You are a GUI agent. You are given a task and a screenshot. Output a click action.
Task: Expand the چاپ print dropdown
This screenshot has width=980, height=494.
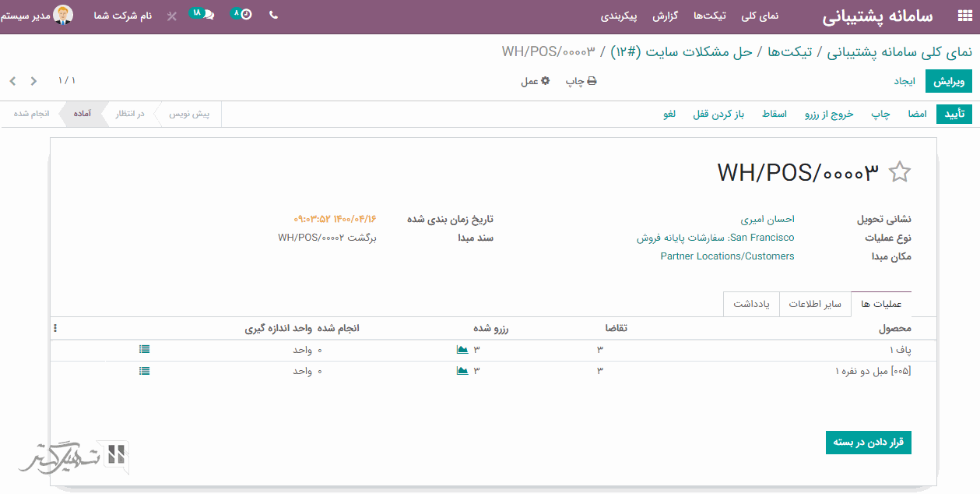click(581, 81)
